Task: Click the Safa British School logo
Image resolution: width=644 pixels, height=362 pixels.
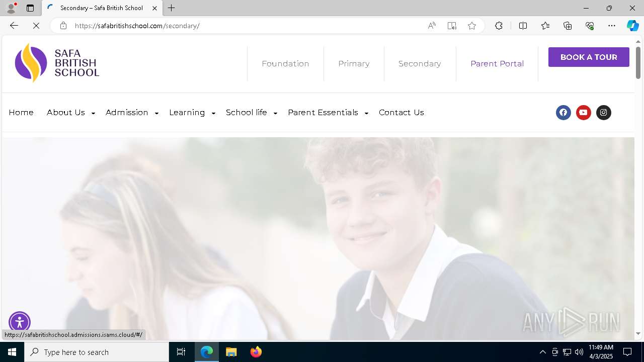Action: point(57,63)
